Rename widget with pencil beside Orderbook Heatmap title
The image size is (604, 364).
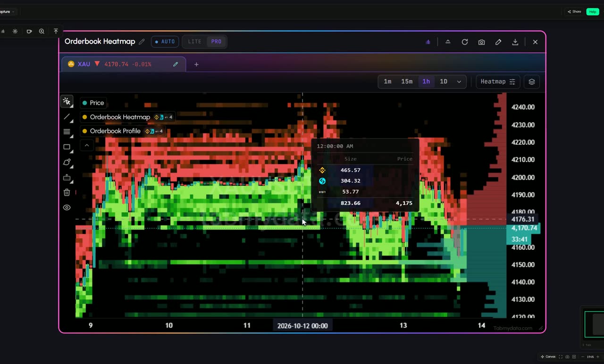point(142,41)
